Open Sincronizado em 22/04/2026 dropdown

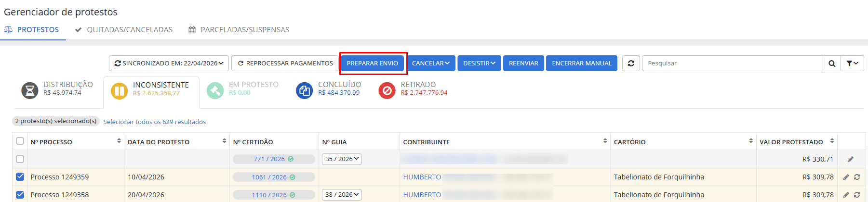(169, 63)
